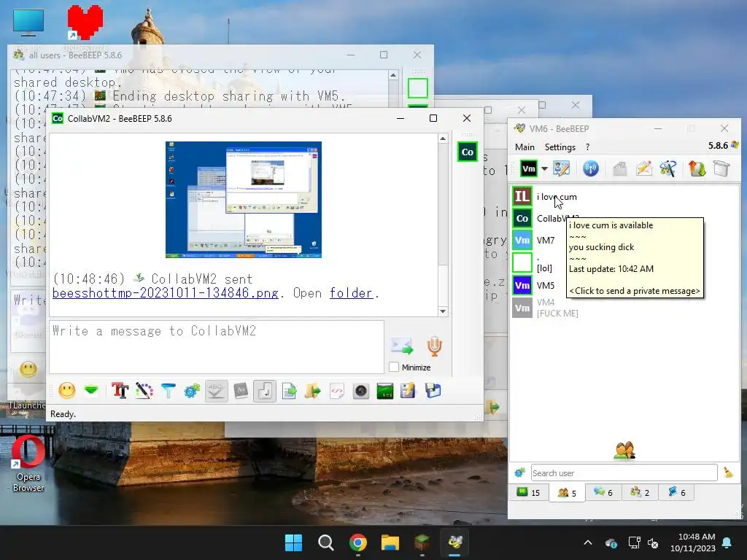Image resolution: width=747 pixels, height=560 pixels.
Task: Click the chat scrollbar down arrow in CollabVM2
Action: [x=443, y=311]
